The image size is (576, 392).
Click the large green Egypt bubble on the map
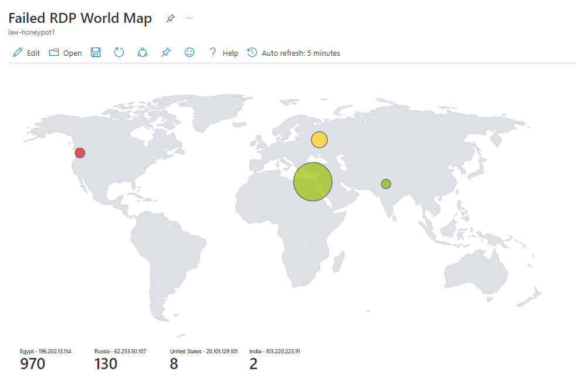[313, 182]
